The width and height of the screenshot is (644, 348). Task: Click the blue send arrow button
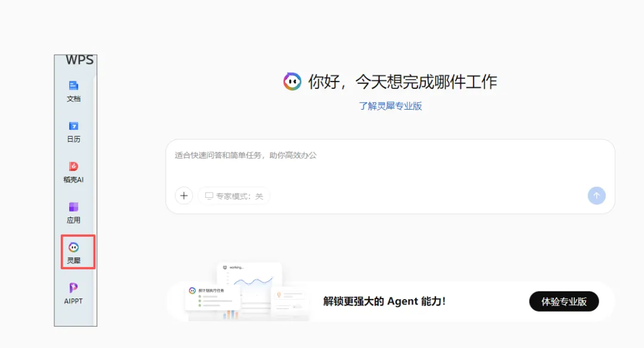pos(596,195)
